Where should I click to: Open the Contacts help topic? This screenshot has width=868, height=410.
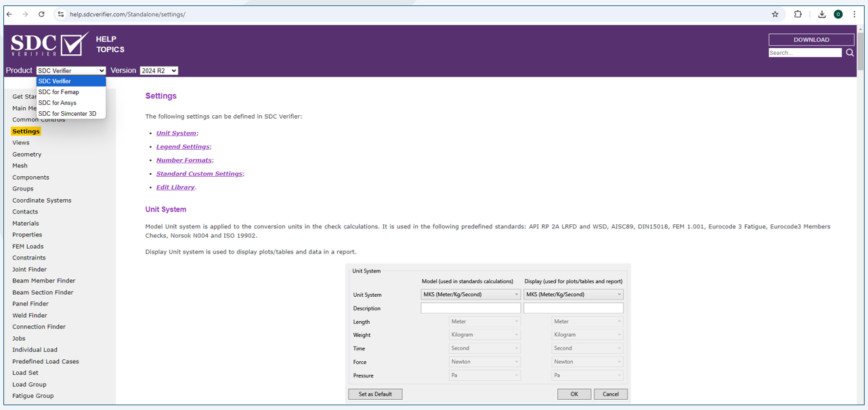pyautogui.click(x=25, y=212)
